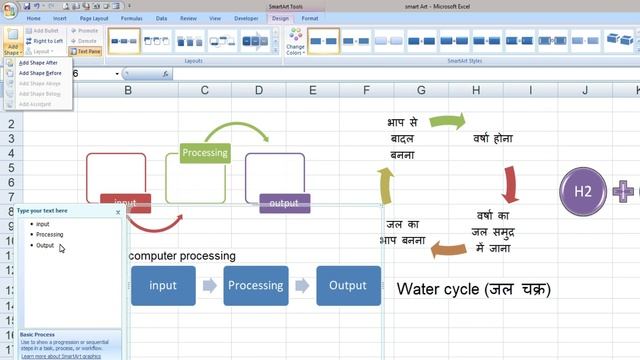The width and height of the screenshot is (640, 360).
Task: Apply the fifth SmartArt style thumbnail
Action: coord(454,41)
